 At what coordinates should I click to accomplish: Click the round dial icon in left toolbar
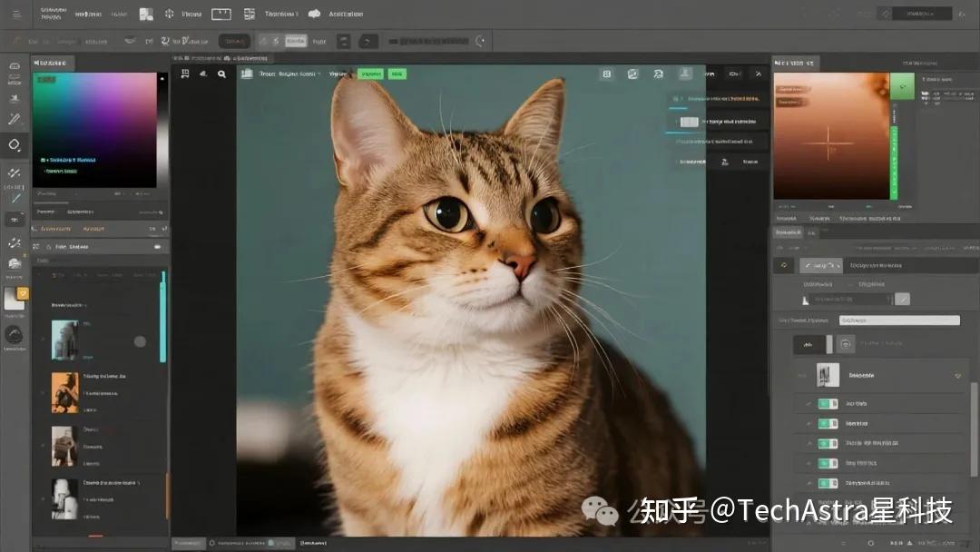(14, 333)
